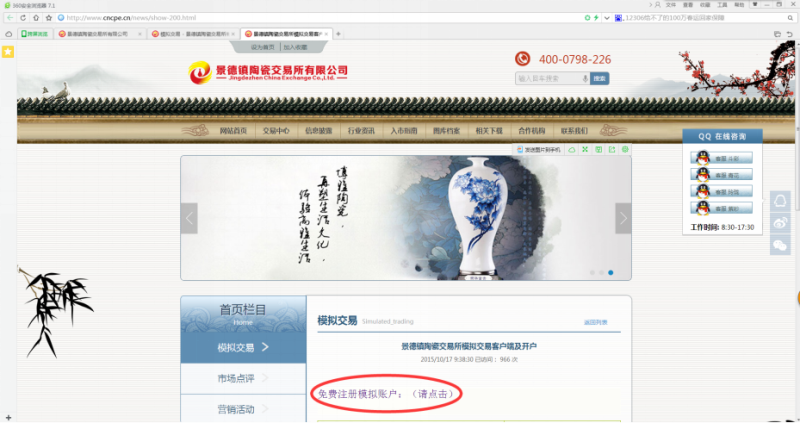800x423 pixels.
Task: Click the Weibo share icon on right edge
Action: [x=781, y=222]
